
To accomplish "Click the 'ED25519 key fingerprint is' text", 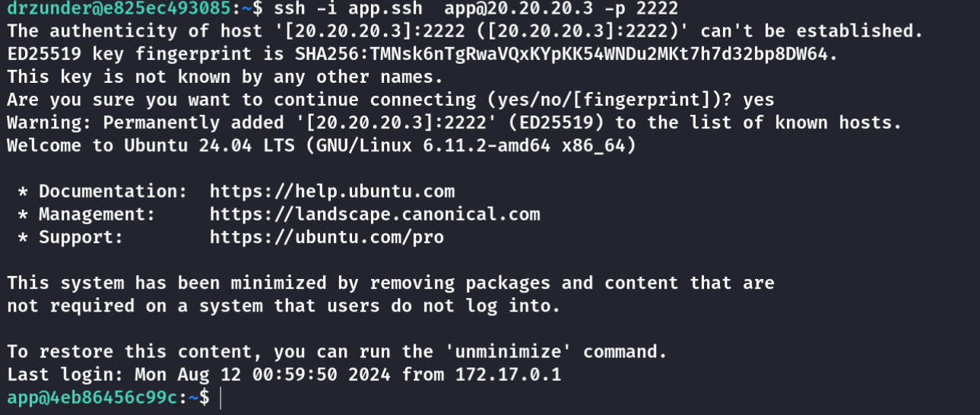I will pyautogui.click(x=146, y=55).
